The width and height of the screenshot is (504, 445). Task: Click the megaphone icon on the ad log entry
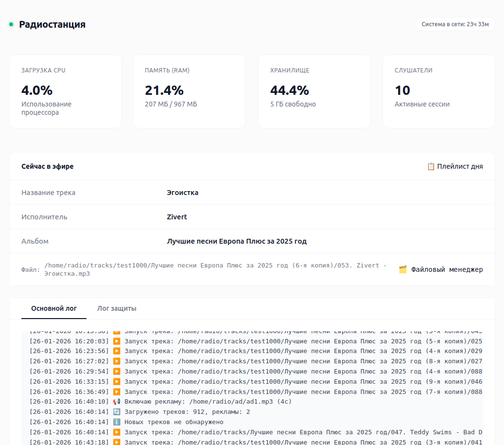pyautogui.click(x=117, y=402)
